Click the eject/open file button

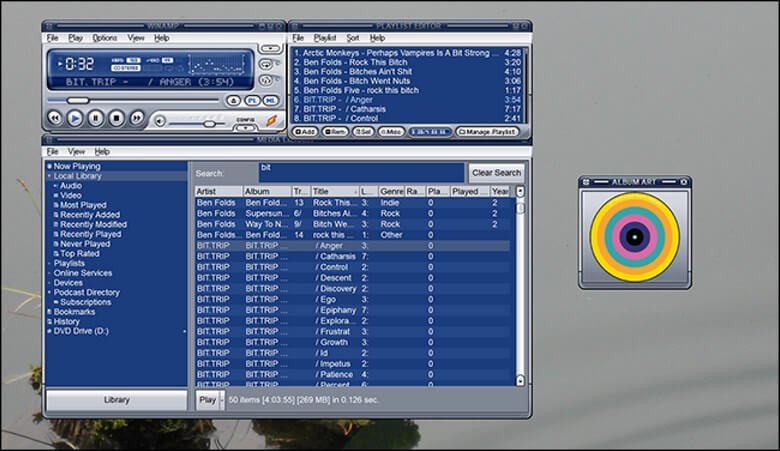233,100
